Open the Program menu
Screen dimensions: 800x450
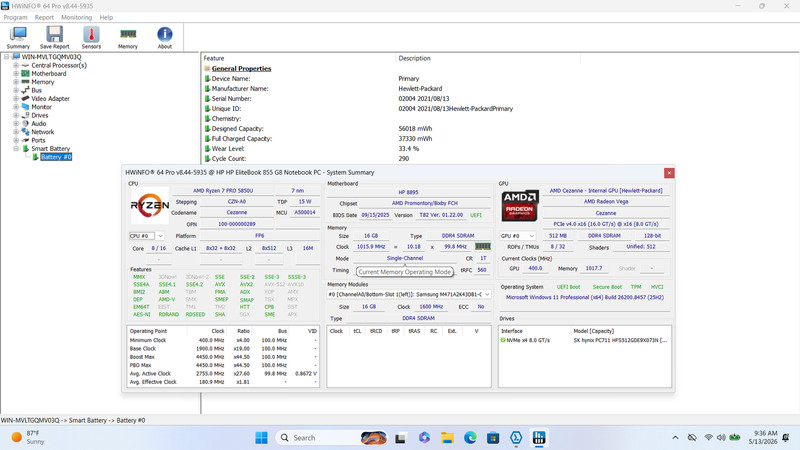click(15, 17)
